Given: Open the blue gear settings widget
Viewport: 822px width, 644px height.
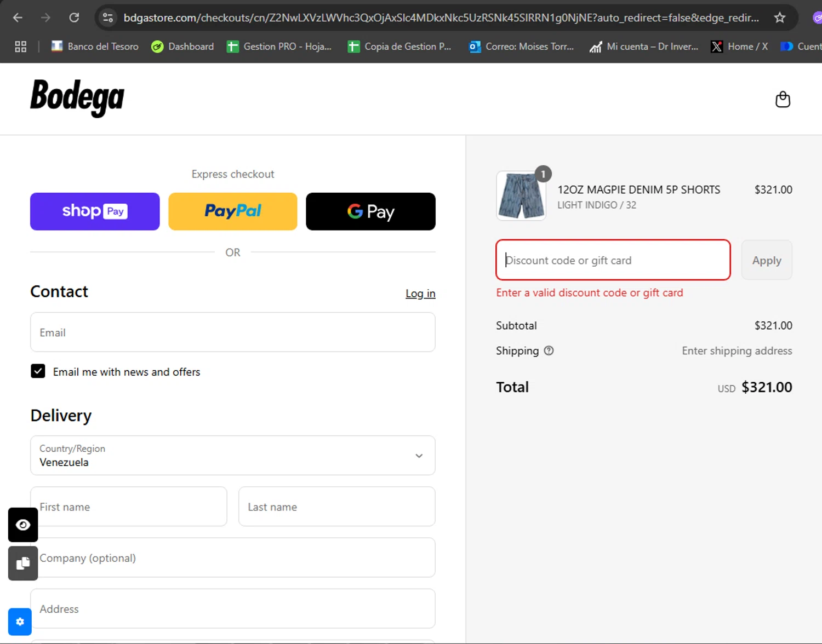Looking at the screenshot, I should (x=20, y=622).
